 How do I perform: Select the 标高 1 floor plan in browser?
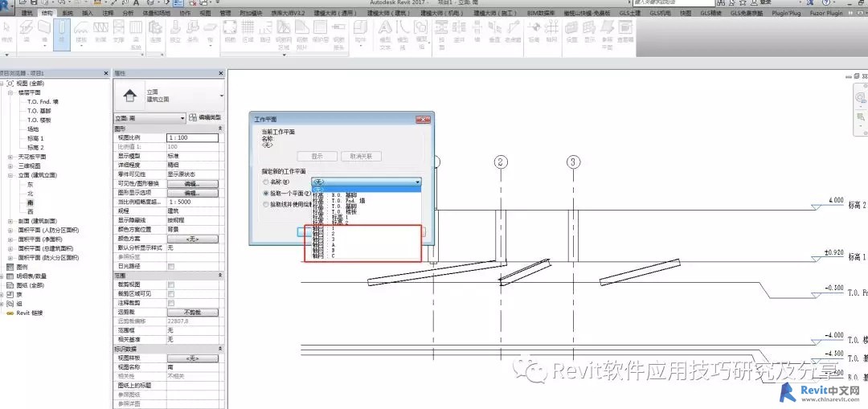pos(35,138)
